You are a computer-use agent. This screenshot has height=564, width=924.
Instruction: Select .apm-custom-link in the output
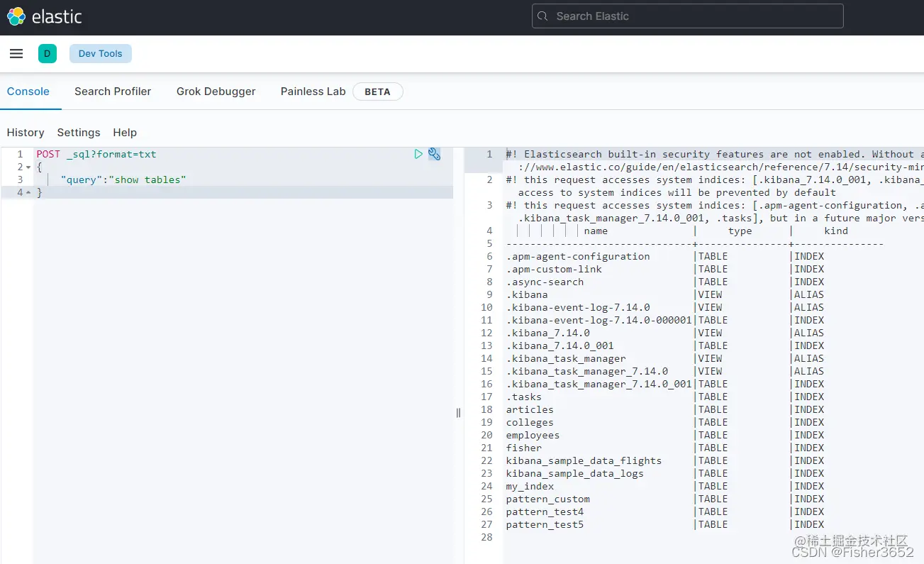point(554,269)
